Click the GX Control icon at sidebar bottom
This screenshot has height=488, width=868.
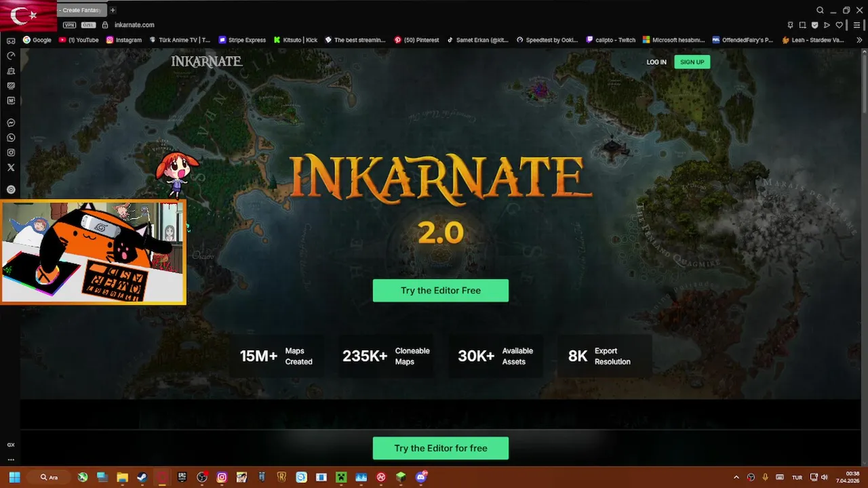[x=11, y=445]
